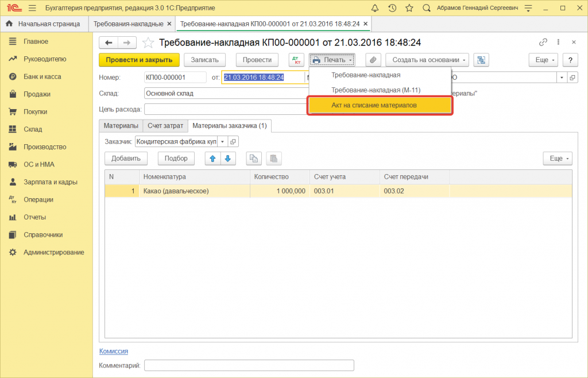
Task: Open the notifications bell icon
Action: tap(375, 8)
